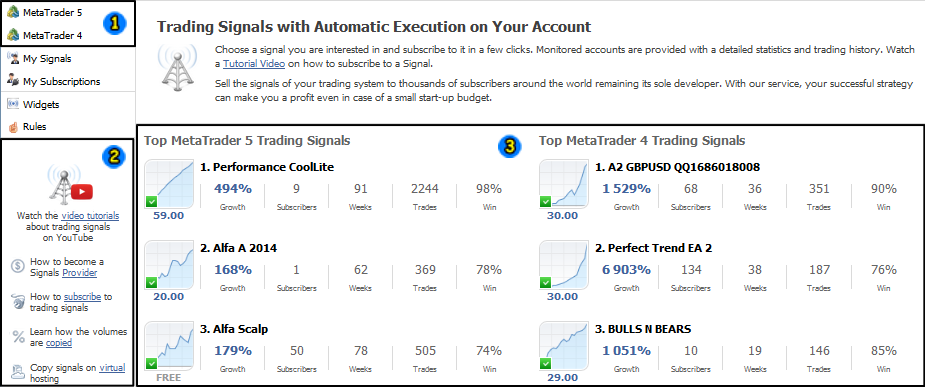Click the MetaTrader 5 sidebar icon

(13, 14)
